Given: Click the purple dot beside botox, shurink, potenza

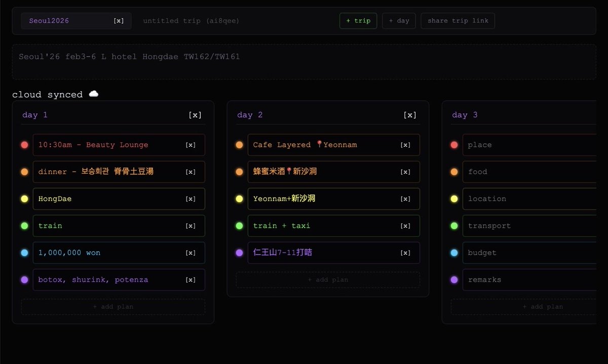Looking at the screenshot, I should [24, 279].
